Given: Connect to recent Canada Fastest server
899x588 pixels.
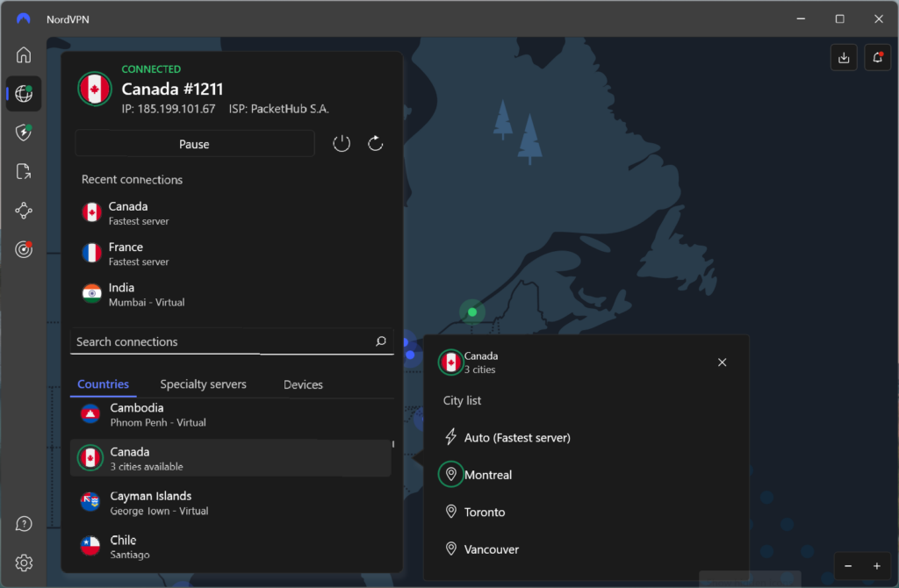Looking at the screenshot, I should coord(232,212).
